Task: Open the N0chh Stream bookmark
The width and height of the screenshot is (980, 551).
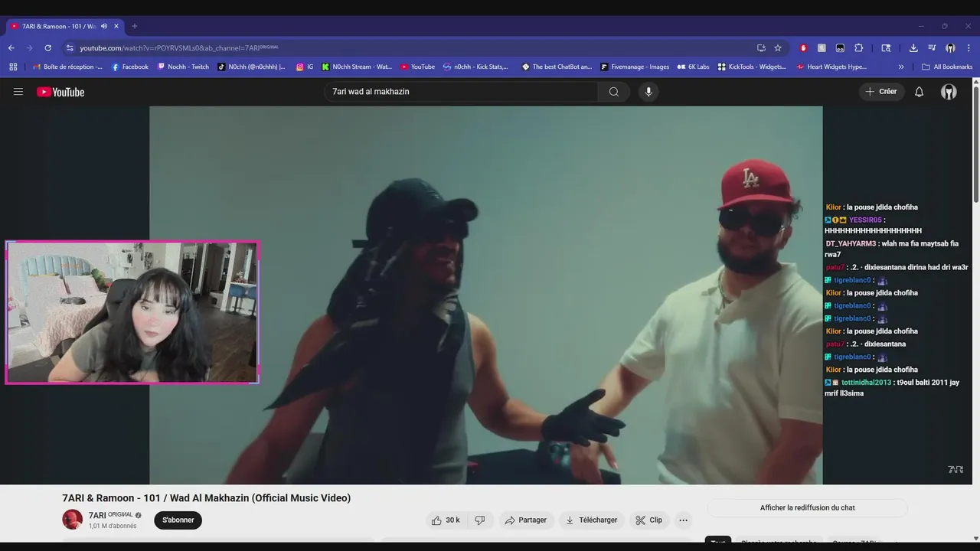Action: (357, 67)
